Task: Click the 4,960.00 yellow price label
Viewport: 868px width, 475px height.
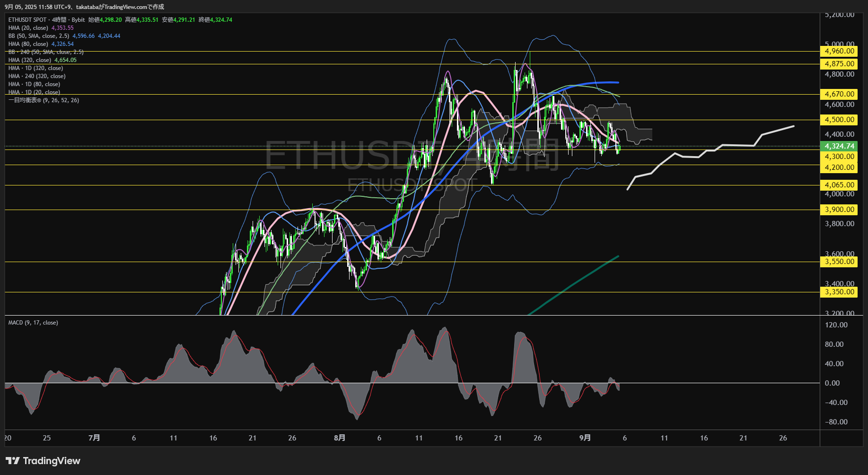Action: tap(839, 51)
